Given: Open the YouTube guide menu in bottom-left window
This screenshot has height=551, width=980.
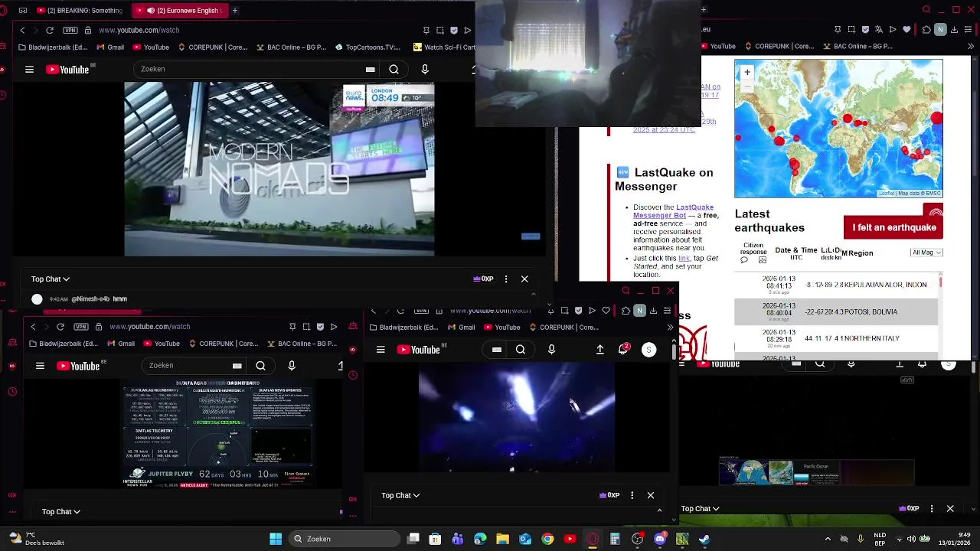Looking at the screenshot, I should (40, 366).
